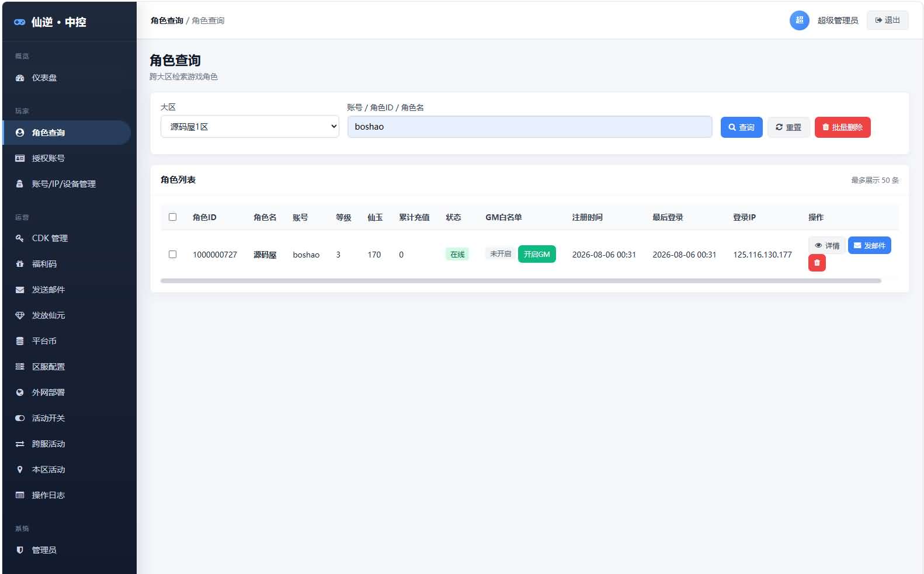This screenshot has height=574, width=924.
Task: Click the 仪表盘 dashboard icon
Action: click(x=20, y=78)
